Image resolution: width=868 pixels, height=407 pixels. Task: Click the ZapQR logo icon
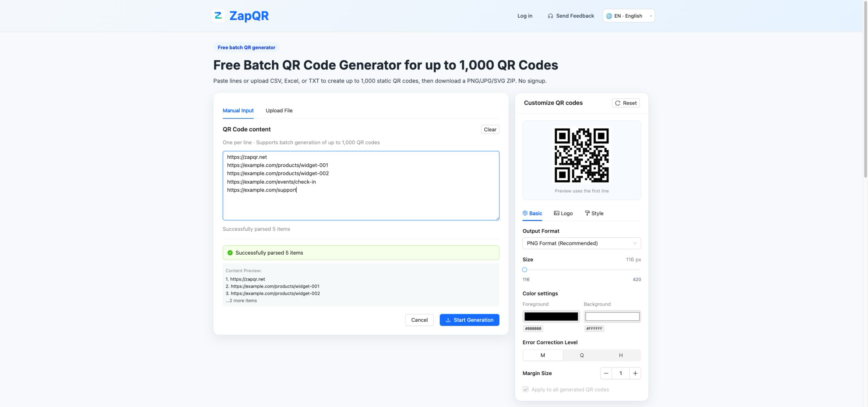tap(218, 16)
